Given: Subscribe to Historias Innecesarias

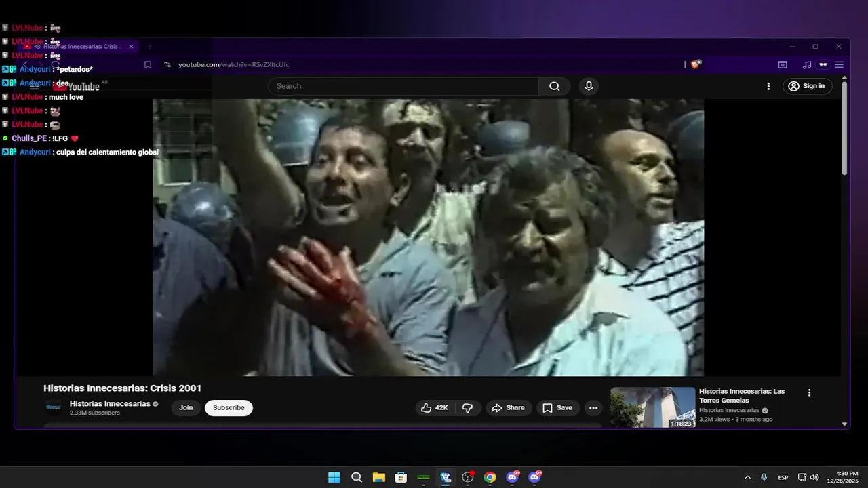Looking at the screenshot, I should click(229, 407).
